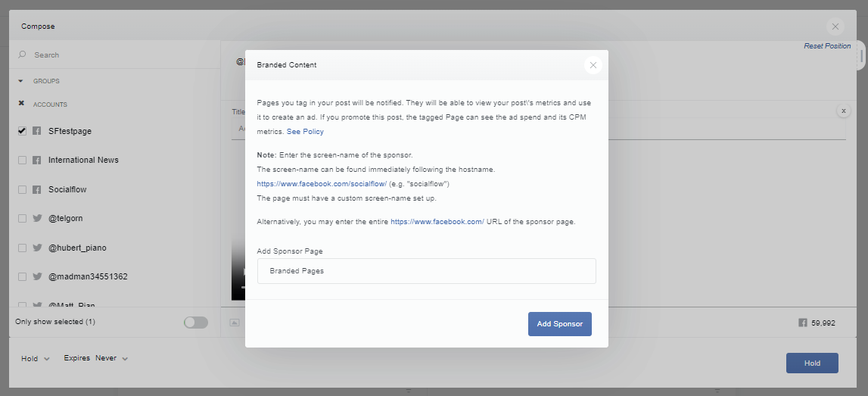
Task: Click the Add Sponsor button
Action: click(x=560, y=324)
